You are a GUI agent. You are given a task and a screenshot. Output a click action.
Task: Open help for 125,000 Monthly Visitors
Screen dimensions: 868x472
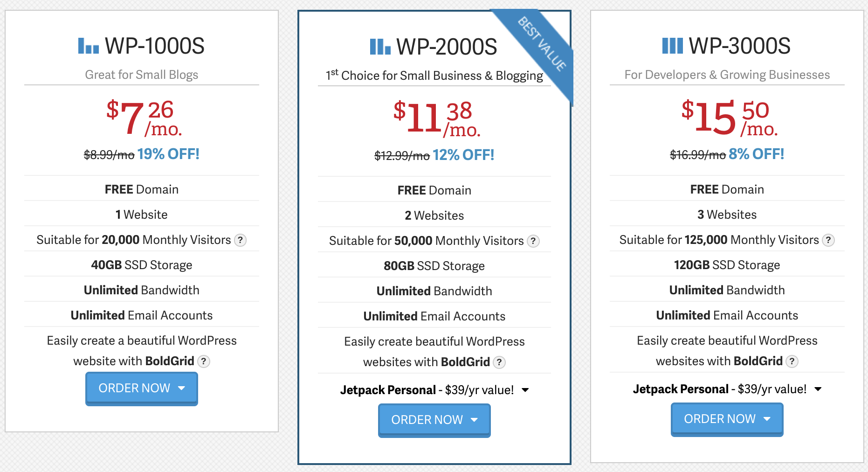click(x=828, y=240)
